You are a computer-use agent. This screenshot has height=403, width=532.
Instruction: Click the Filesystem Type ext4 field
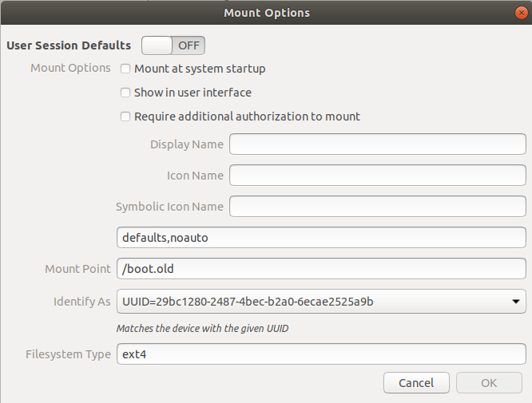[321, 354]
